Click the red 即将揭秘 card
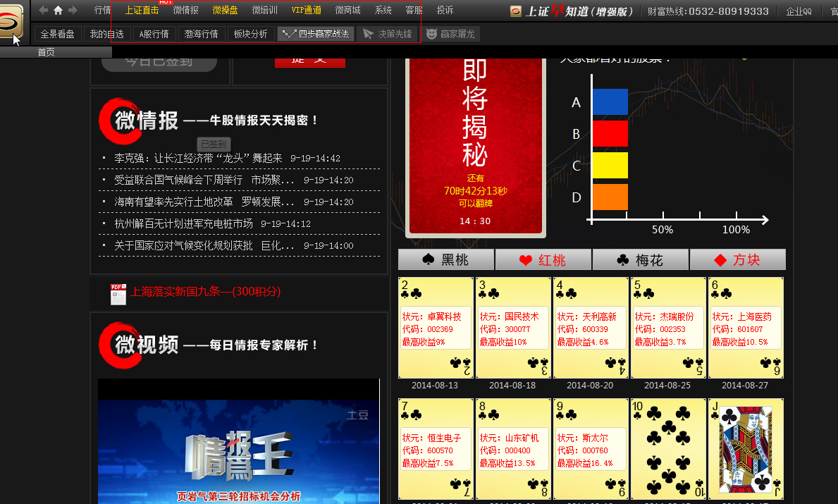838x504 pixels. click(x=475, y=147)
